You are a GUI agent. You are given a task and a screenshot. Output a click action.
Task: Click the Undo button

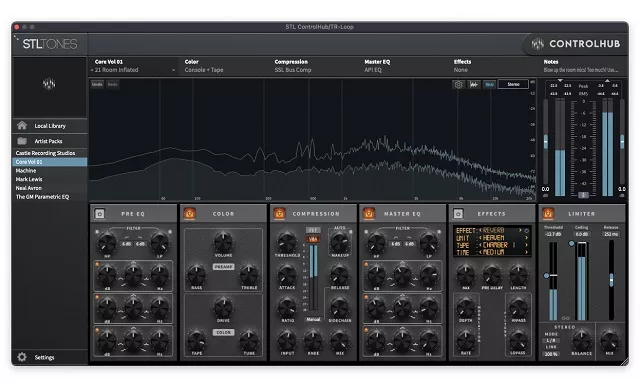point(97,84)
